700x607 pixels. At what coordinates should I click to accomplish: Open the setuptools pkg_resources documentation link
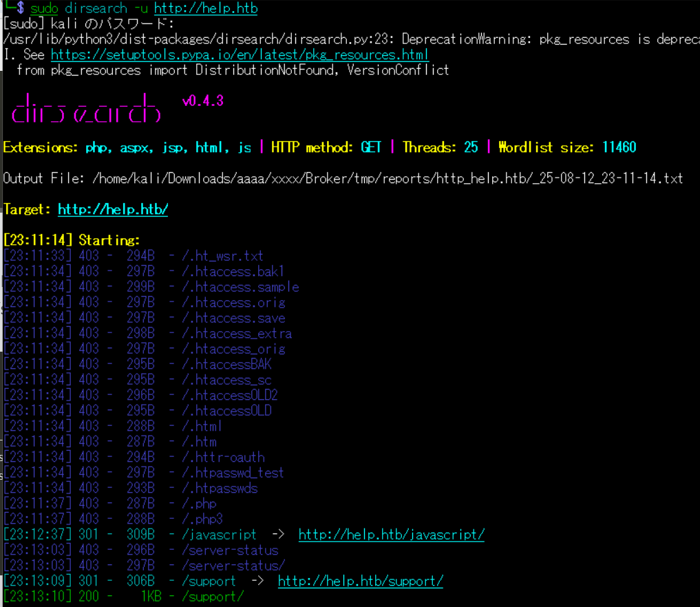240,54
